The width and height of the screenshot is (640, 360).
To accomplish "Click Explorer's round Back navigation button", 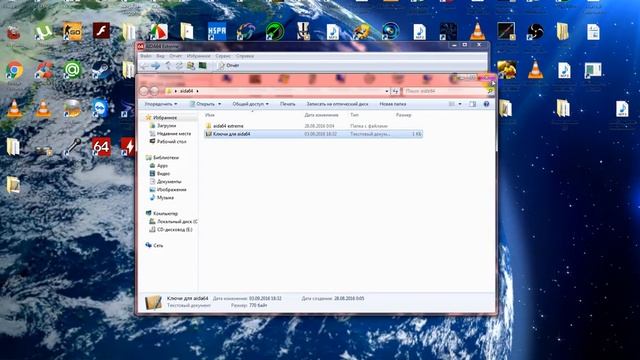I will click(144, 91).
